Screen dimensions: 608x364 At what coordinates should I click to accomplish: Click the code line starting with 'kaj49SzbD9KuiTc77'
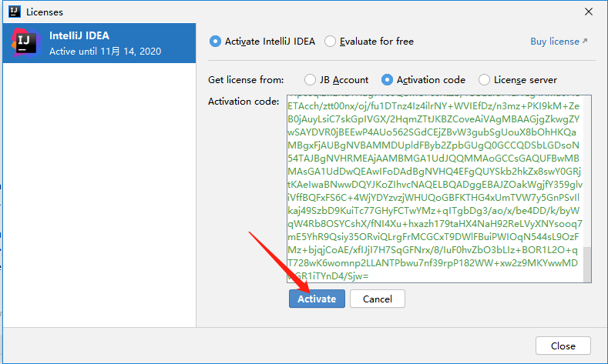point(434,211)
